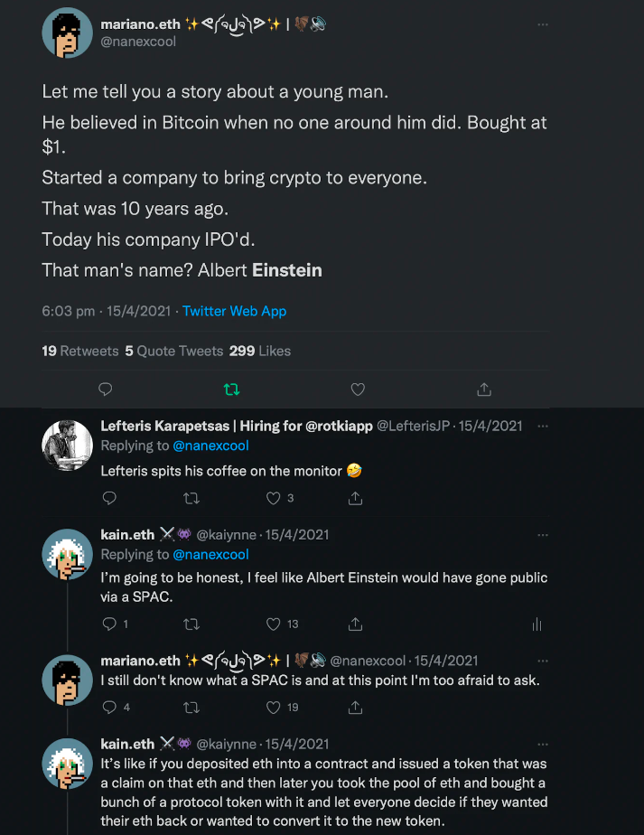This screenshot has width=644, height=835.
Task: Show the 299 Likes list
Action: (x=260, y=351)
